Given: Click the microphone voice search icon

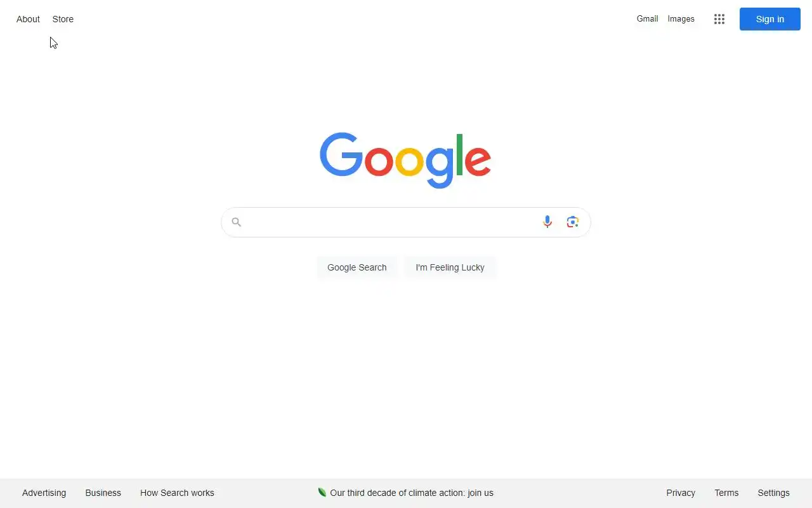Looking at the screenshot, I should pos(547,222).
